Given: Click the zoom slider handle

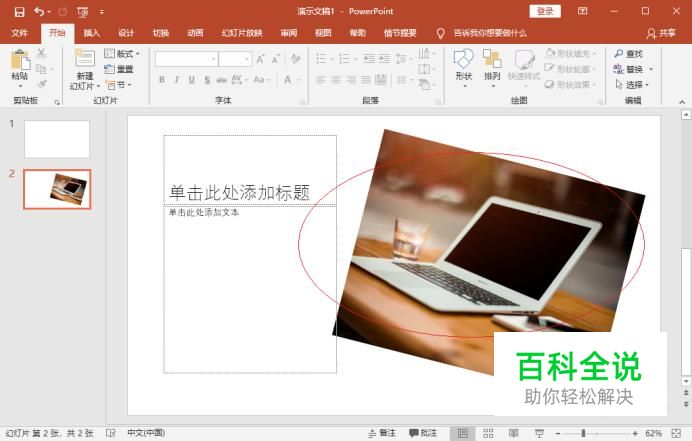Looking at the screenshot, I should click(583, 433).
